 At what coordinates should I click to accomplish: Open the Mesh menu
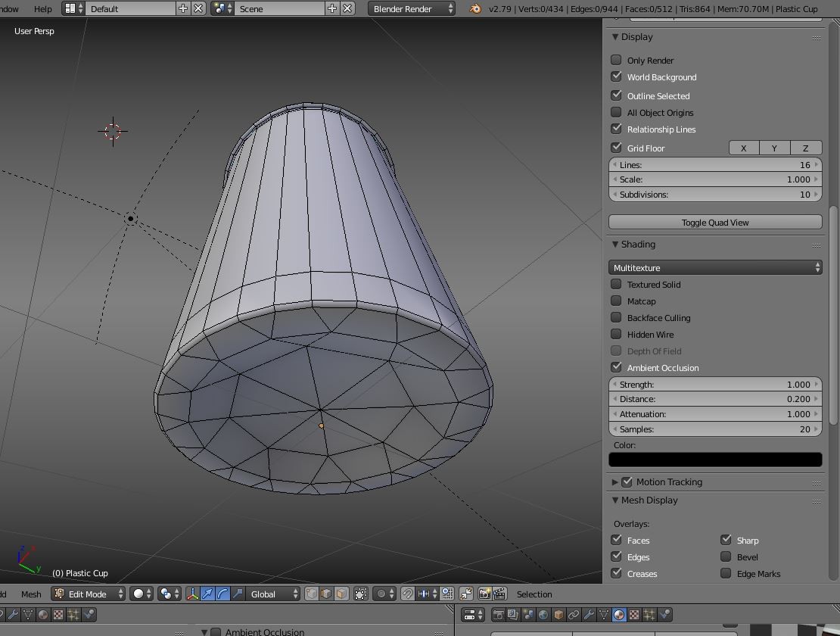pos(30,594)
